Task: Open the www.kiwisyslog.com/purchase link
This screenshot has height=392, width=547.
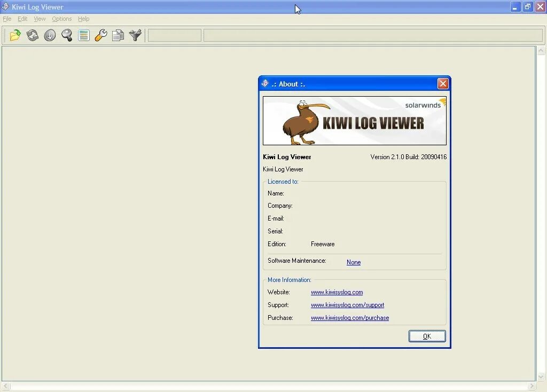Action: (350, 318)
